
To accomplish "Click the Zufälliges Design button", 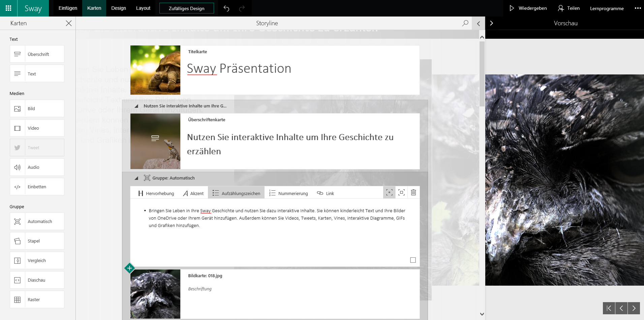I will pos(187,8).
